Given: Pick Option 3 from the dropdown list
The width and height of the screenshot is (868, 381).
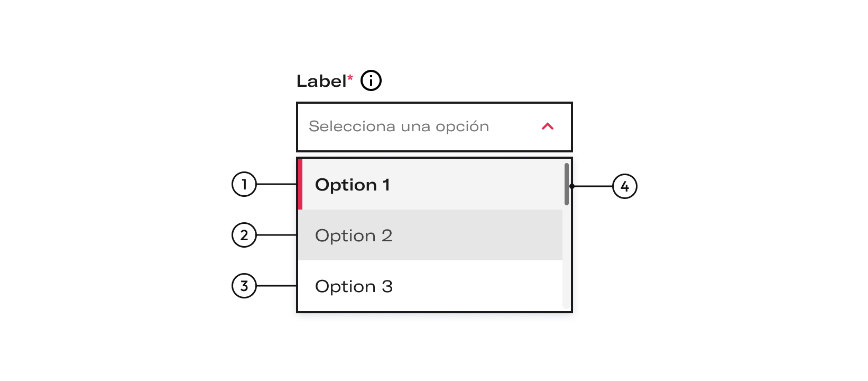Looking at the screenshot, I should click(x=430, y=286).
